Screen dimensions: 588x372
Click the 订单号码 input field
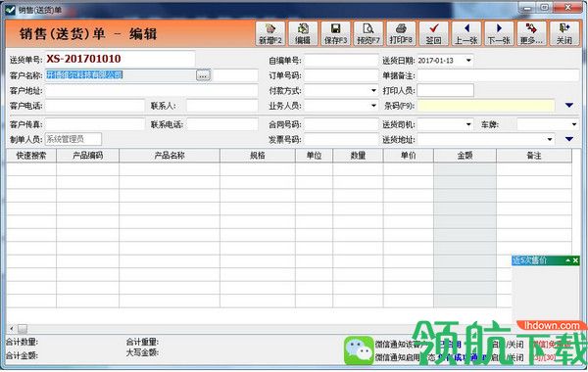(341, 75)
